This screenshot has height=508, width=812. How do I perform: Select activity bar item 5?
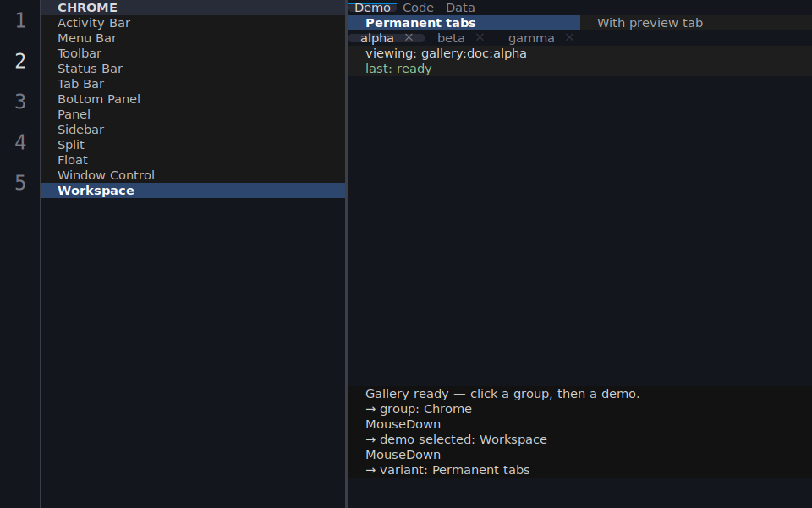20,182
